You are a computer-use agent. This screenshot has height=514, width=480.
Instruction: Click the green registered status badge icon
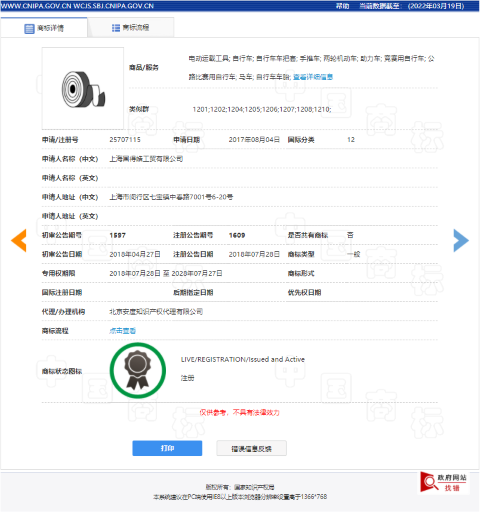(x=138, y=370)
